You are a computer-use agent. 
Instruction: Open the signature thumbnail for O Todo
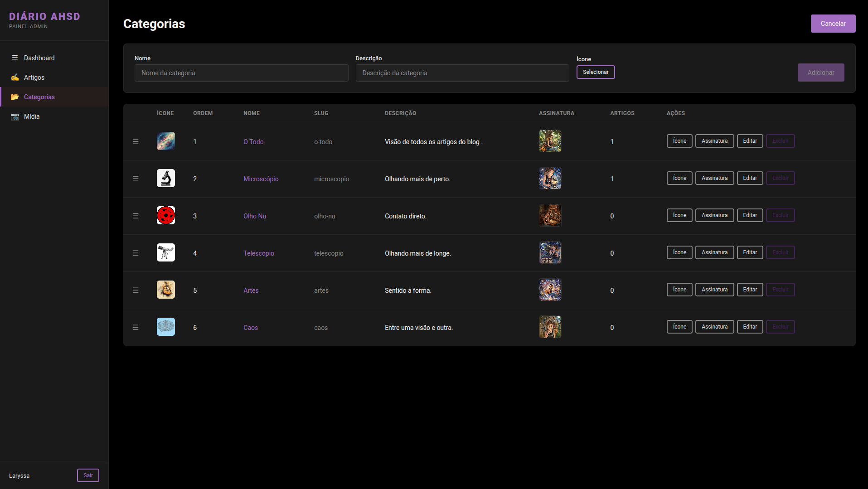[x=550, y=141]
